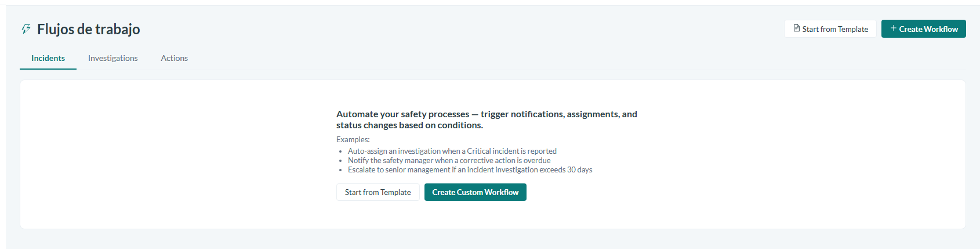Open the Investigations tab
Screen dimensions: 980x249
113,58
